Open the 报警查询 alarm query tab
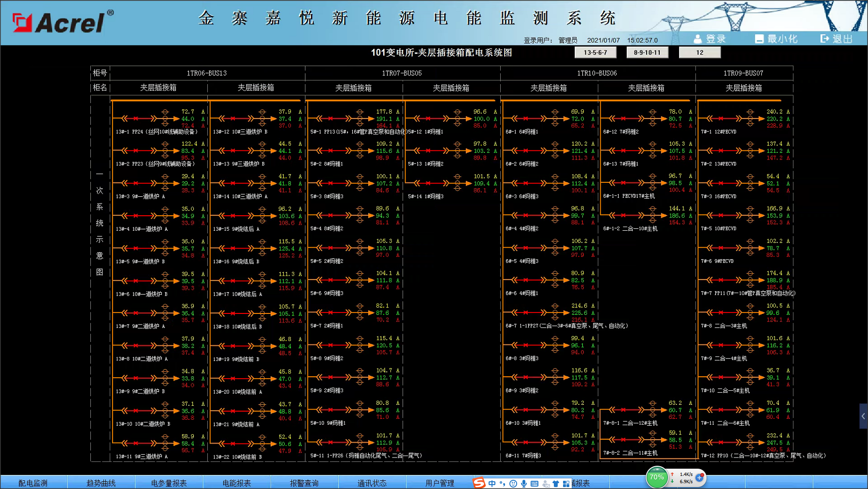The width and height of the screenshot is (868, 489). [x=304, y=483]
